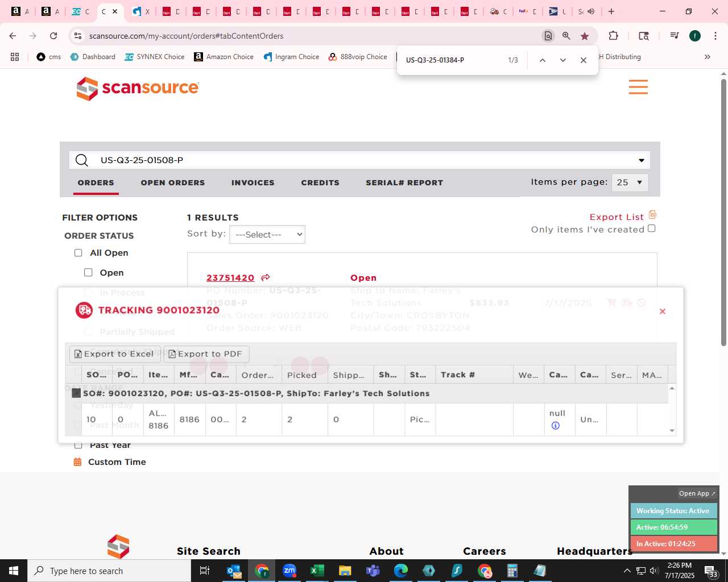
Task: Open the Amazon Choice bookmark
Action: tap(224, 57)
